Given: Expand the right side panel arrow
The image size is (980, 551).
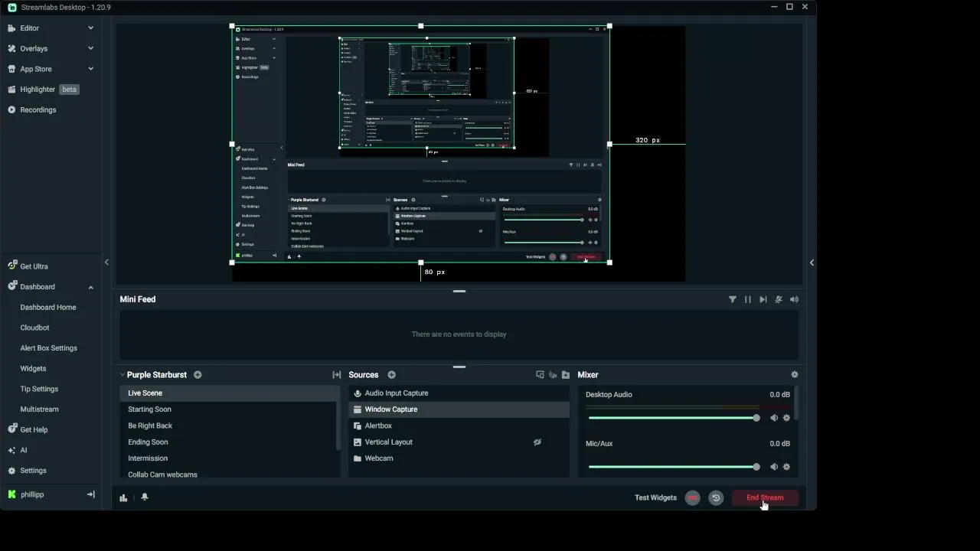Looking at the screenshot, I should coord(812,262).
